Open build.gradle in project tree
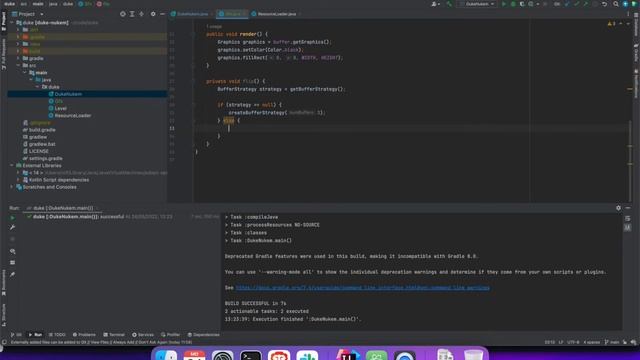This screenshot has height=360, width=640. [x=42, y=130]
